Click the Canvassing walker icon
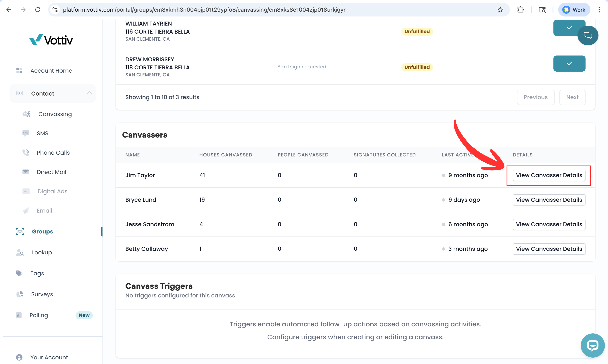 tap(27, 114)
